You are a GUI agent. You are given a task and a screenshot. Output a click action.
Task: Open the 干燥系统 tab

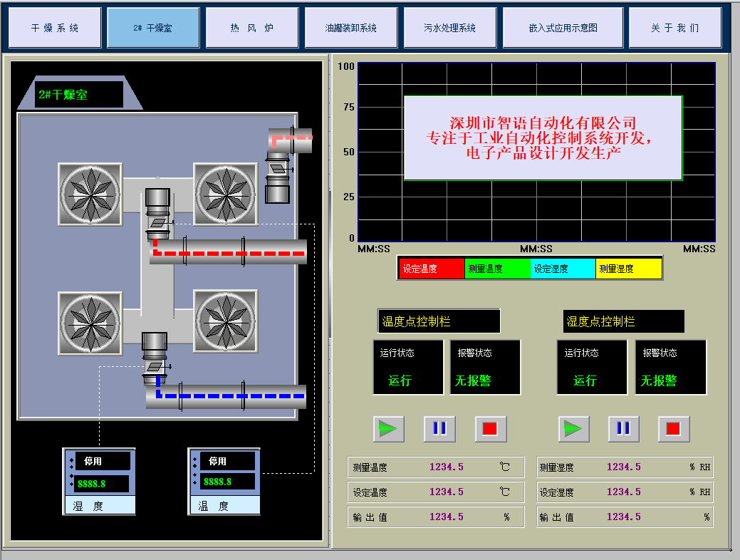click(x=55, y=28)
